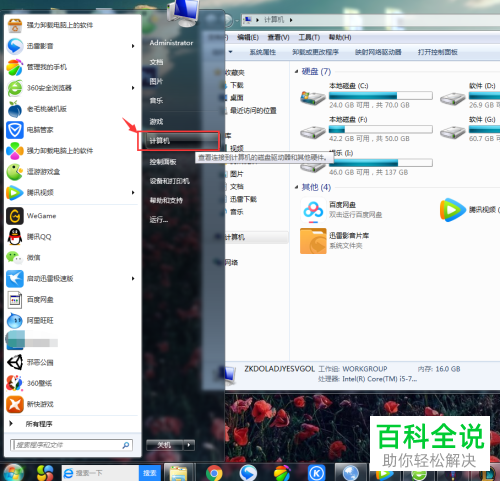Open Chrome from the taskbar
Image resolution: width=500 pixels, height=481 pixels.
click(x=214, y=473)
